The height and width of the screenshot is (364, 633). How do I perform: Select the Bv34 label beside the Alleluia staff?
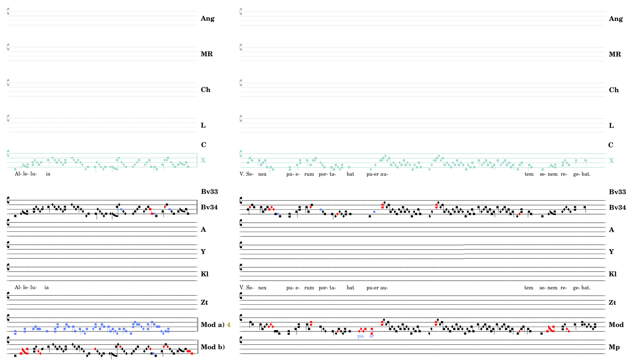(x=209, y=207)
